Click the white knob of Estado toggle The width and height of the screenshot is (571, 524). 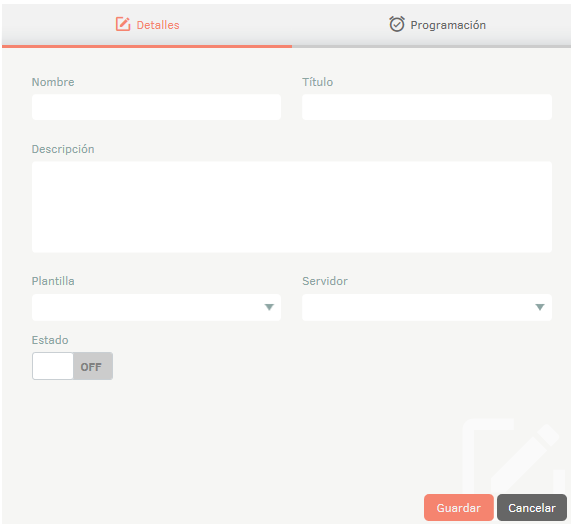[53, 366]
